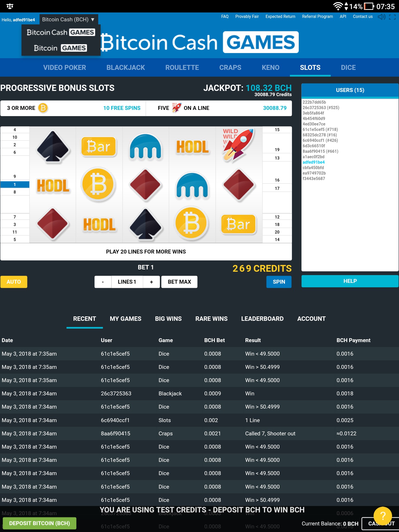Increase lines with the plus button
The height and width of the screenshot is (532, 399).
pyautogui.click(x=151, y=282)
